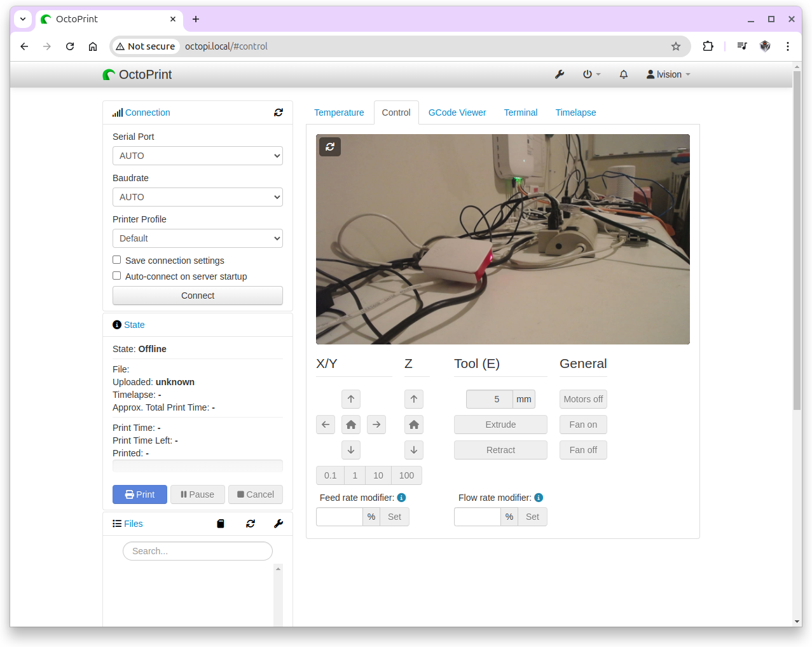Viewport: 812px width, 647px height.
Task: Select 100 mm jog step
Action: (x=407, y=475)
